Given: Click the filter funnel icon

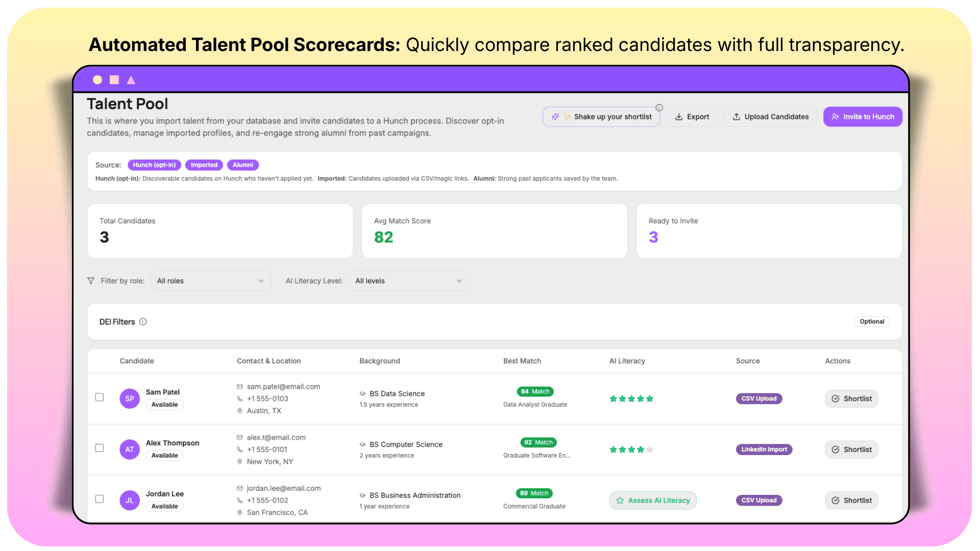Looking at the screenshot, I should tap(91, 281).
